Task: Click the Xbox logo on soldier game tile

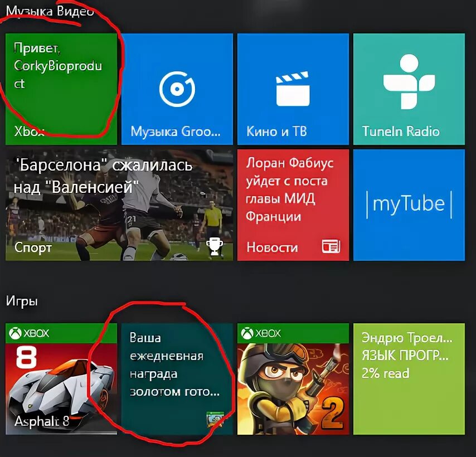Action: tap(247, 333)
